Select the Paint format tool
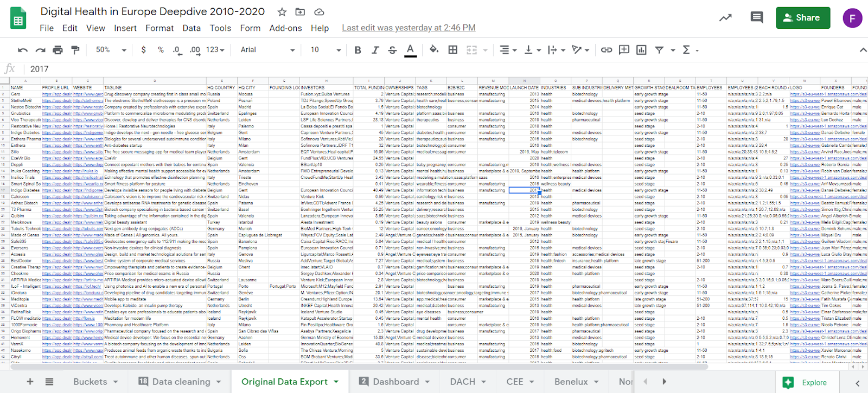This screenshot has width=868, height=393. point(75,50)
